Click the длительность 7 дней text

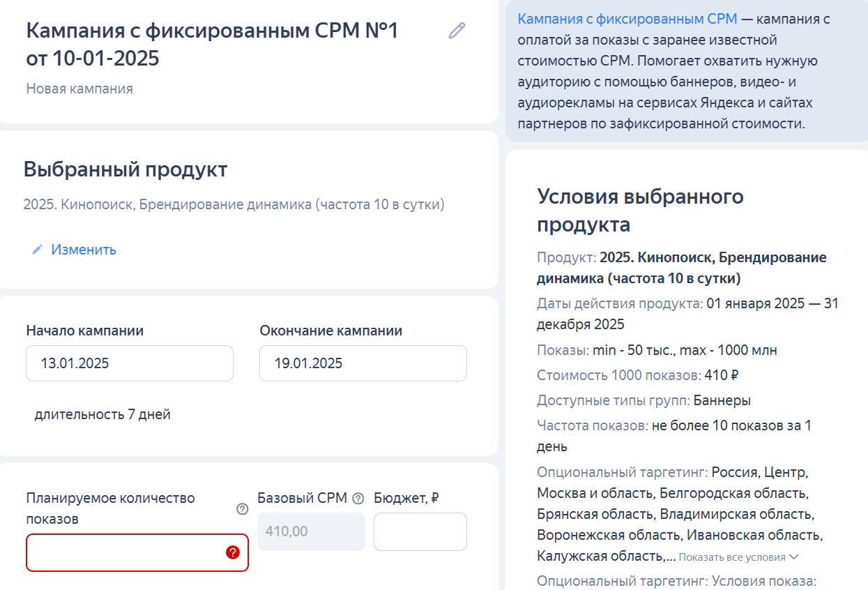(102, 415)
